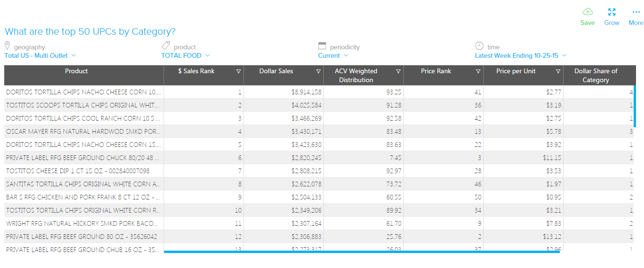Click the periodicity calendar icon
The width and height of the screenshot is (644, 268).
point(322,46)
